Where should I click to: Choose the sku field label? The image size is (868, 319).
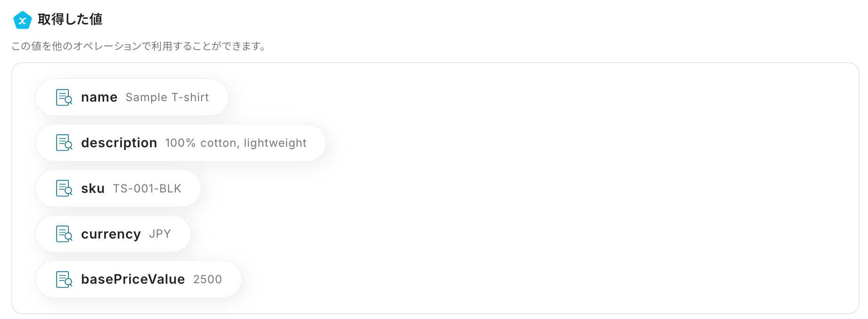[x=93, y=188]
